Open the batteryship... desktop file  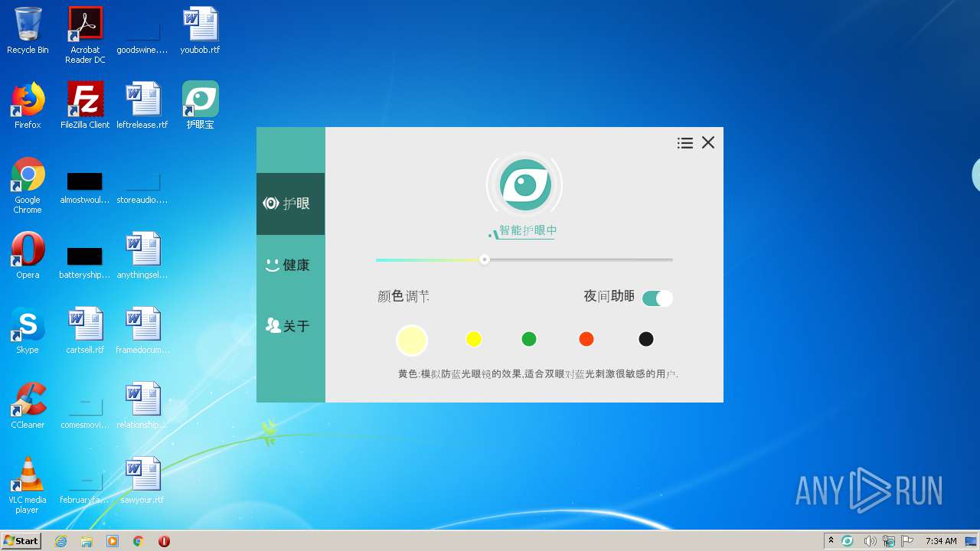[85, 263]
